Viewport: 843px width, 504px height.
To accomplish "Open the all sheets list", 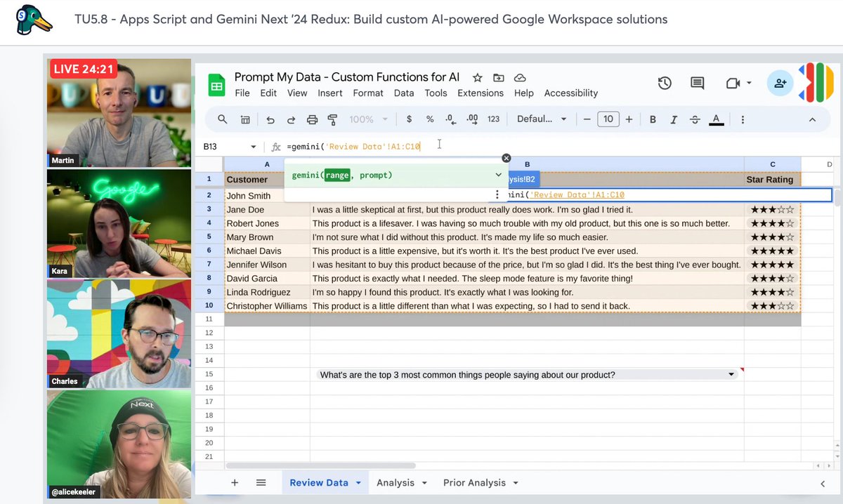I will click(x=261, y=482).
